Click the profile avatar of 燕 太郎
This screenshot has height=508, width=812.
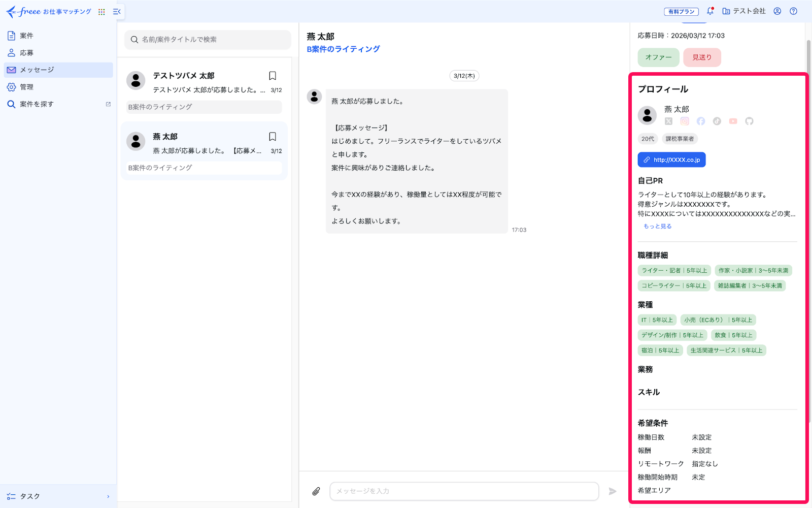[x=647, y=115]
